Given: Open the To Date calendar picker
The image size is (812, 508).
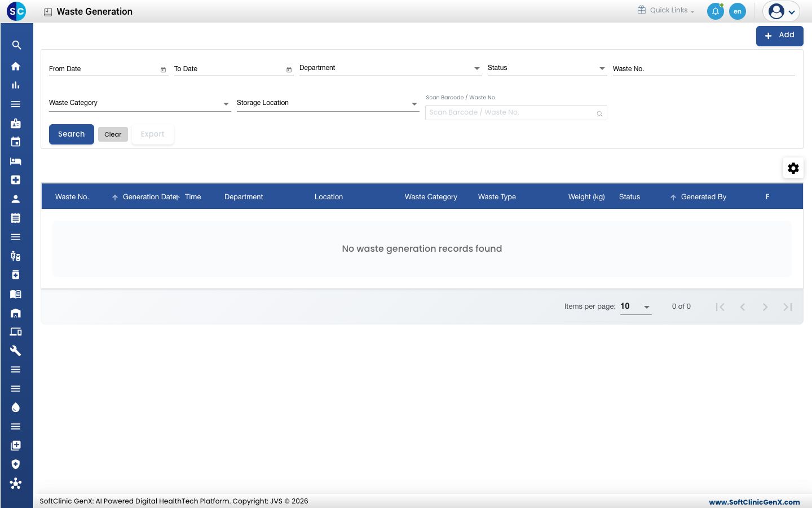Looking at the screenshot, I should click(x=289, y=69).
